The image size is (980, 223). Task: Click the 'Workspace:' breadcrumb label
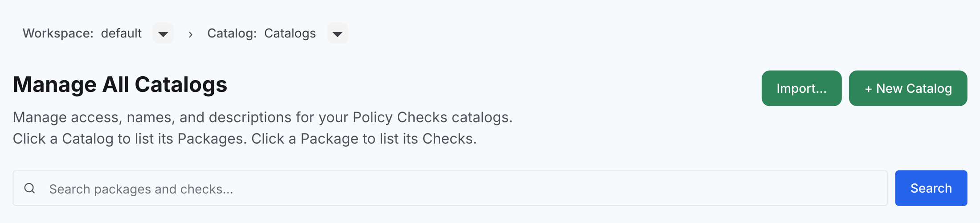(58, 33)
